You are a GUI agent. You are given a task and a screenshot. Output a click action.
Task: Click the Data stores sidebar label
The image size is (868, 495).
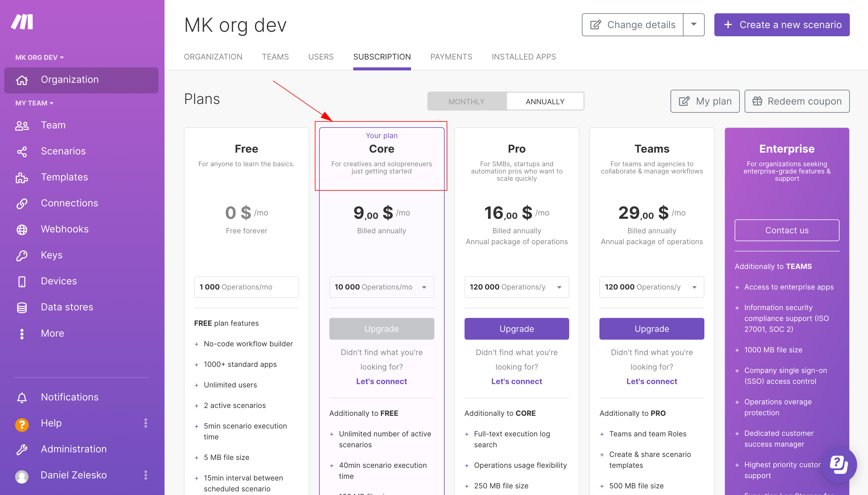pos(67,307)
